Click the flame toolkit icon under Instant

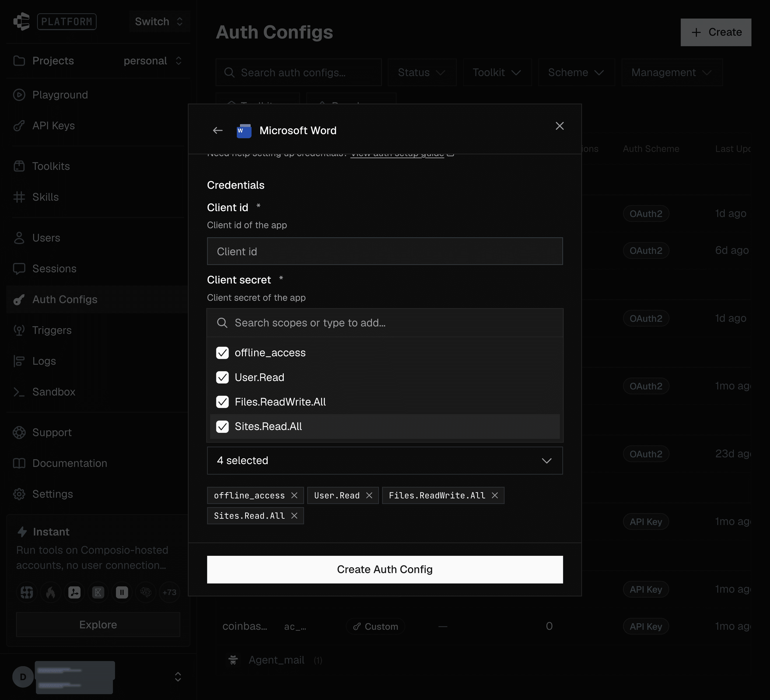[x=50, y=592]
